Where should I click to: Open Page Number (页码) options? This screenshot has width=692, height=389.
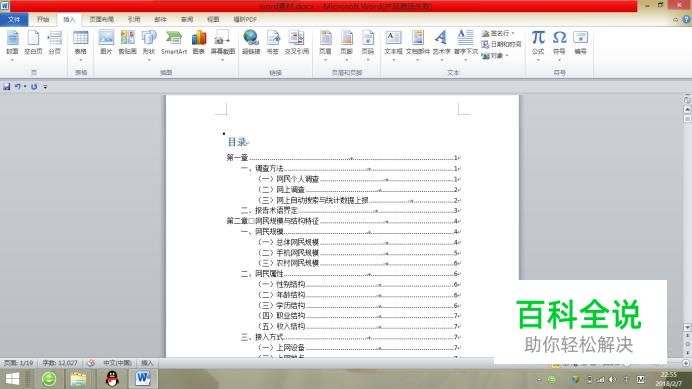coord(368,45)
